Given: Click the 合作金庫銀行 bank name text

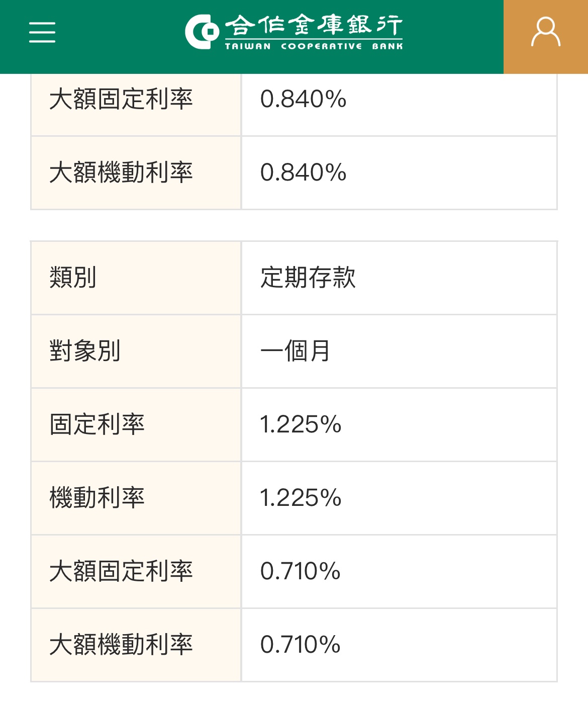Looking at the screenshot, I should pyautogui.click(x=314, y=25).
